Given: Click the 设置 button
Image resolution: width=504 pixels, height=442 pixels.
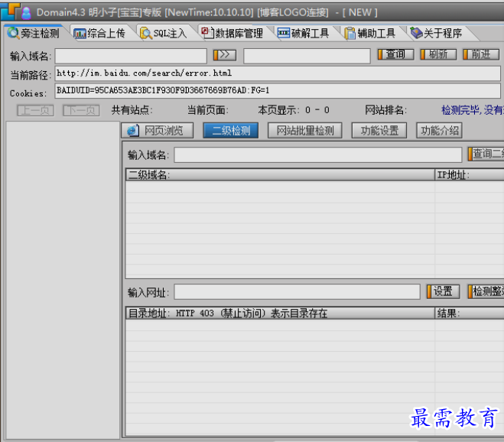Looking at the screenshot, I should pyautogui.click(x=443, y=291).
